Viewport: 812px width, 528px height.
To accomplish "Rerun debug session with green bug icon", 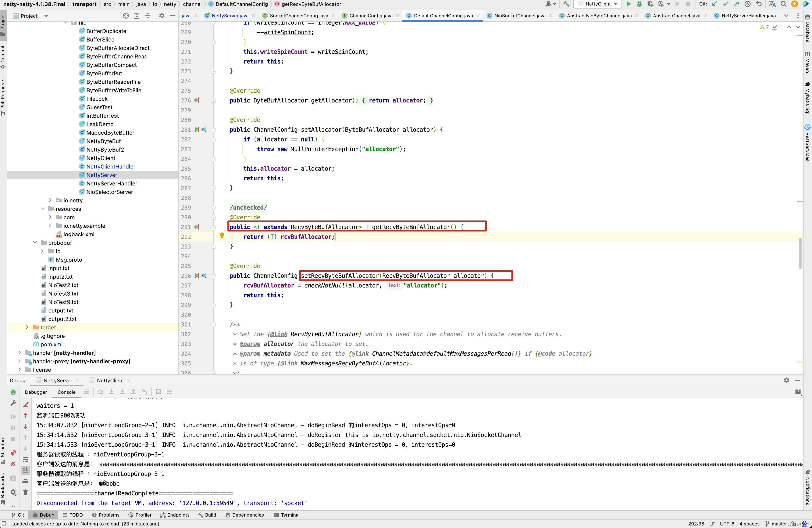I will [x=13, y=392].
